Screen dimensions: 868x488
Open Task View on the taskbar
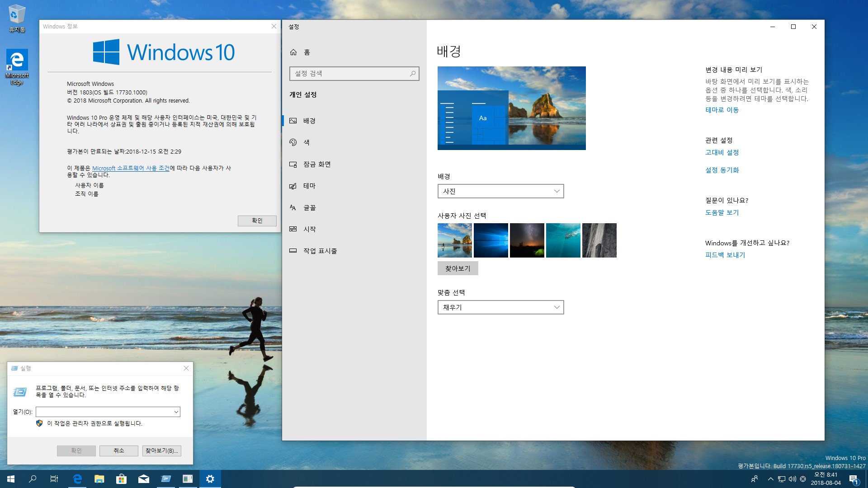pyautogui.click(x=54, y=479)
